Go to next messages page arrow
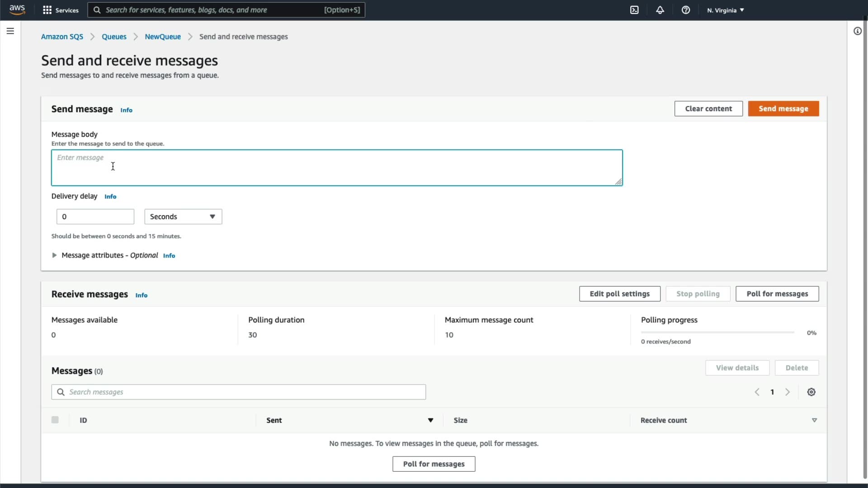Screen dimensions: 868x488 [x=788, y=392]
